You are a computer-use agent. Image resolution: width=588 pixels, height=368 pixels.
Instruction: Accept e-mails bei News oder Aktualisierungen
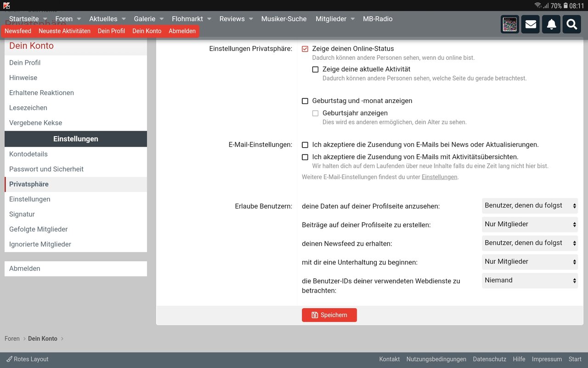click(x=305, y=145)
